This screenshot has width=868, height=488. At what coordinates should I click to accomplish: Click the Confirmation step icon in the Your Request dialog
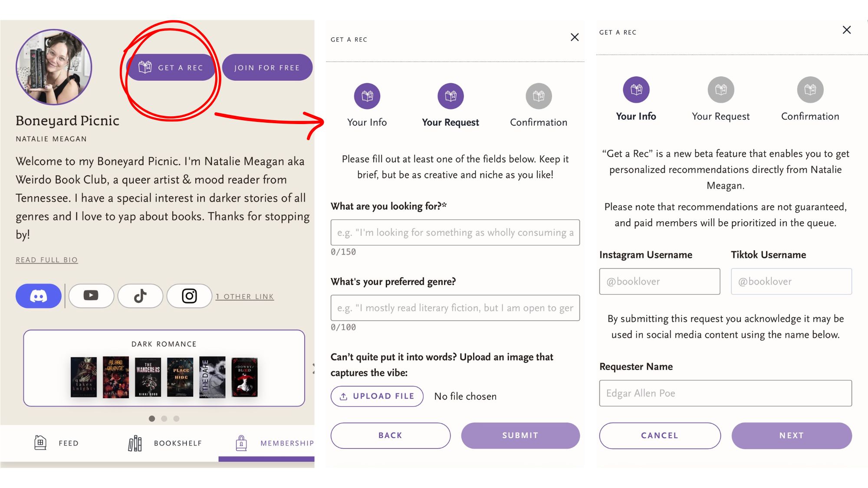click(539, 96)
